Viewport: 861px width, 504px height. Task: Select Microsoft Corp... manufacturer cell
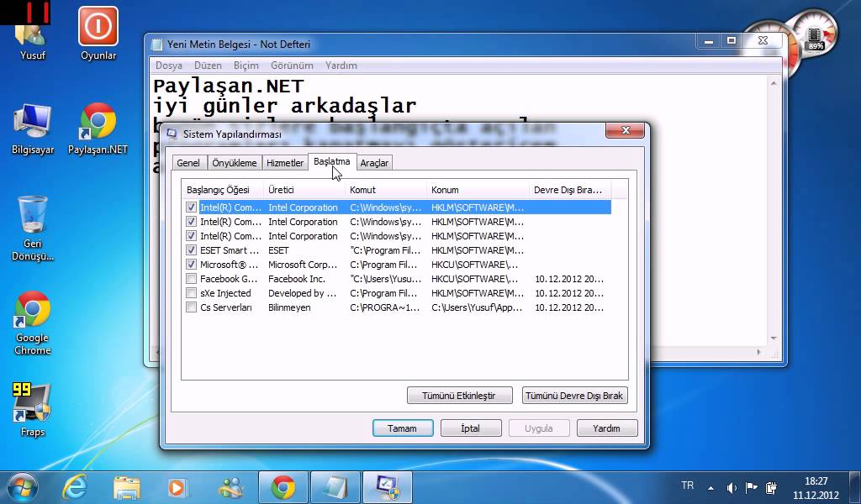click(x=303, y=265)
